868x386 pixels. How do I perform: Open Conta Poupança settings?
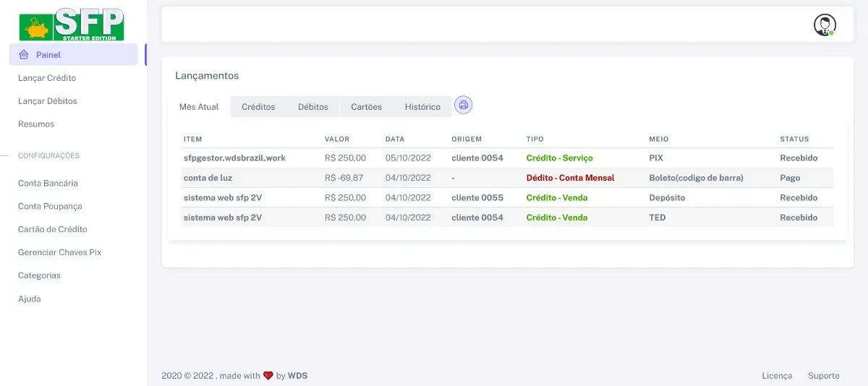pyautogui.click(x=50, y=207)
